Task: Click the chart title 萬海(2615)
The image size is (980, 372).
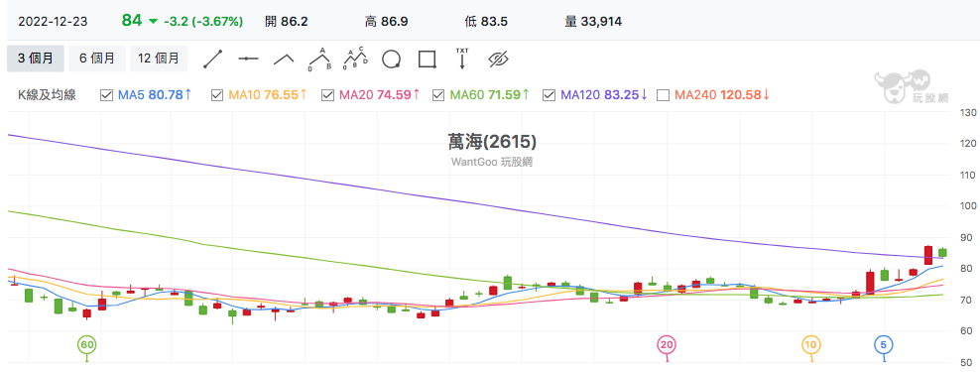Action: pyautogui.click(x=492, y=142)
